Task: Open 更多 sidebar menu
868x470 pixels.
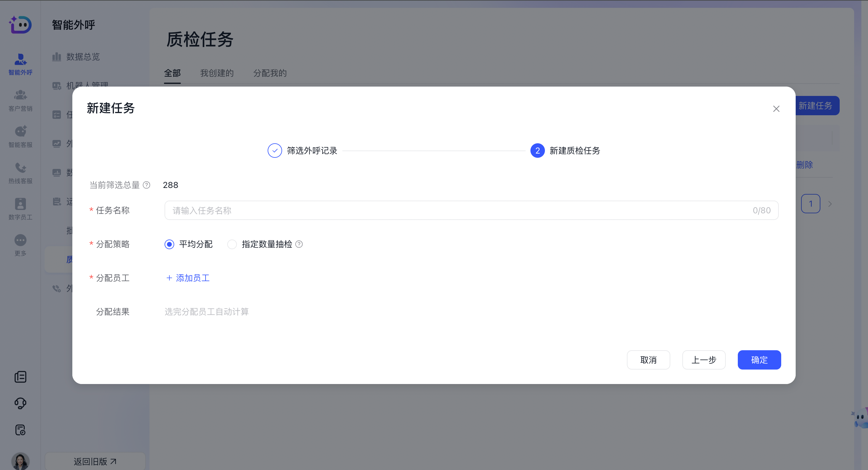Action: (20, 245)
